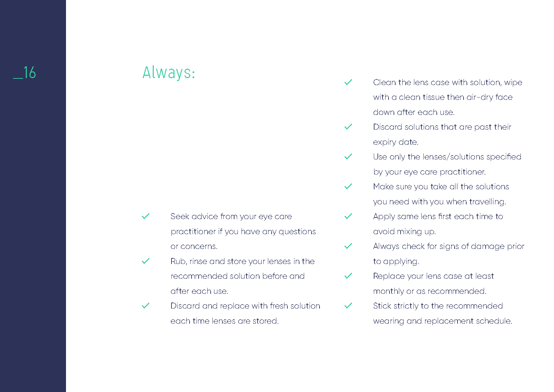Screen dimensions: 554x392
Task: Click the text 'expiry date.'
Action: coord(396,142)
